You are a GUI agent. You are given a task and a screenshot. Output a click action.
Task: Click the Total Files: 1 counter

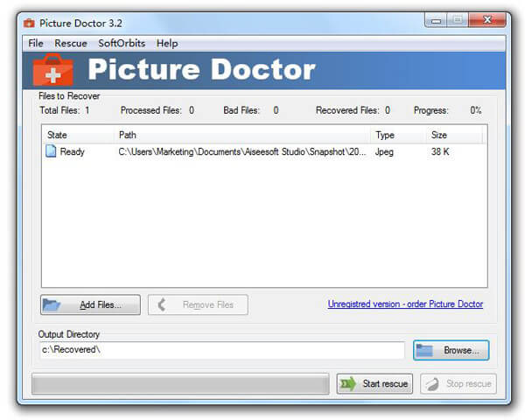click(65, 110)
